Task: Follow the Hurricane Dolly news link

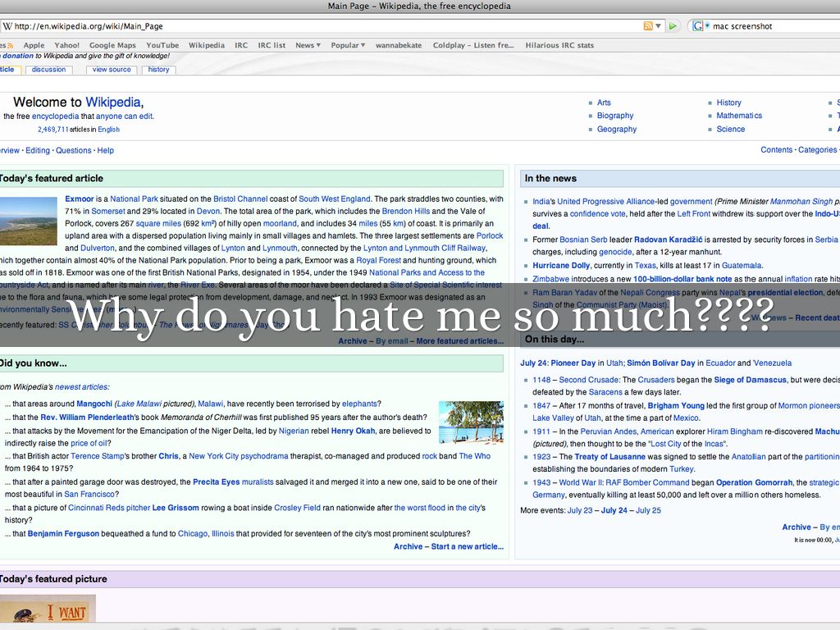Action: coord(562,266)
